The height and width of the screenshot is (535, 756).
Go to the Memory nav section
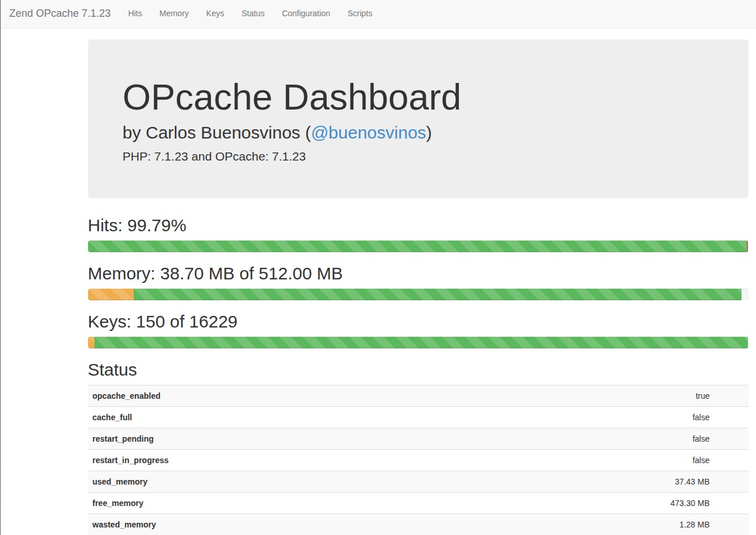[174, 13]
